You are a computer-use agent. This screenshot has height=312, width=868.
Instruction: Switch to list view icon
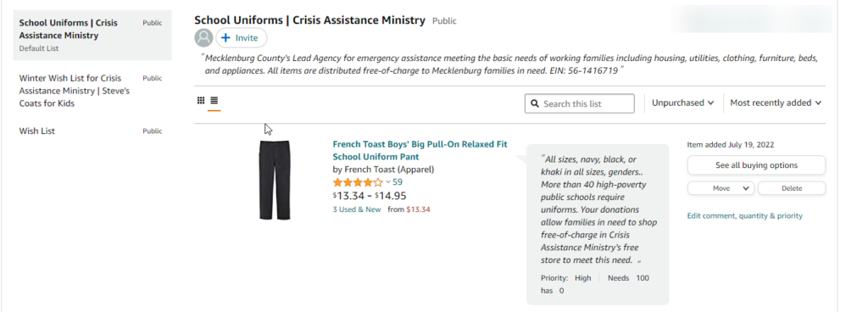click(x=214, y=101)
